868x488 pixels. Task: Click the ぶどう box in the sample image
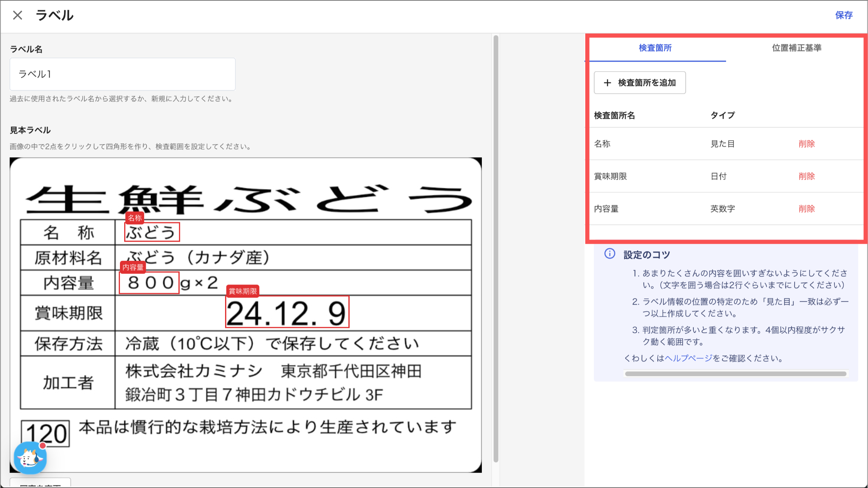pos(152,232)
